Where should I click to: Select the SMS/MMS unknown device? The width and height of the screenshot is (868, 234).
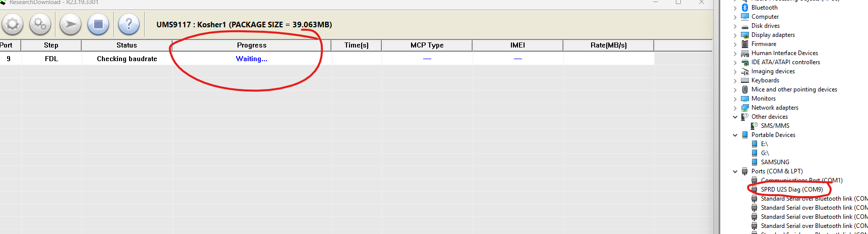775,126
